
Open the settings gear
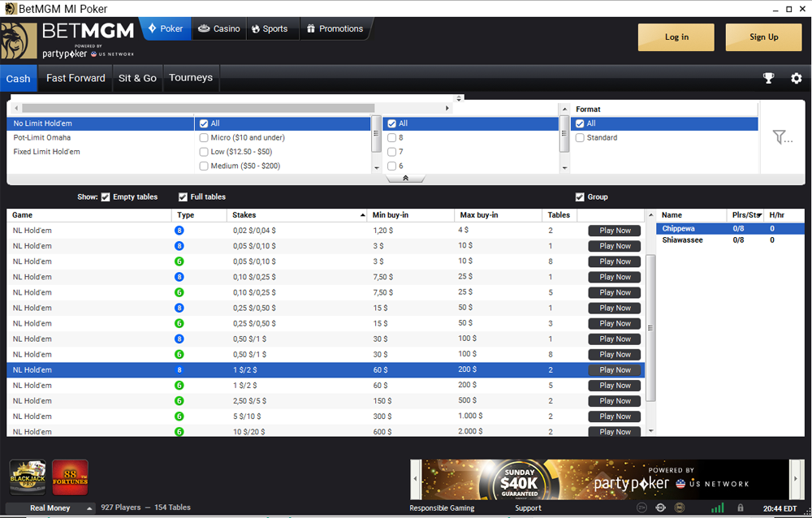796,78
